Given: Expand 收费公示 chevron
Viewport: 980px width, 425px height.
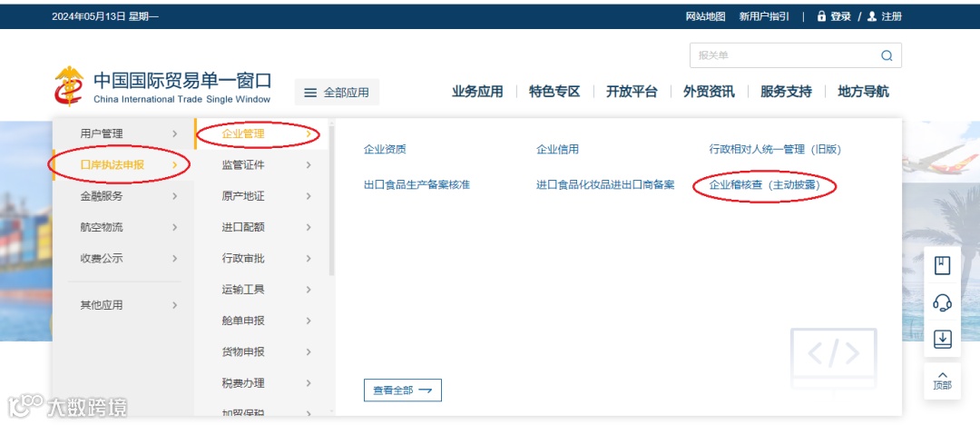Looking at the screenshot, I should [x=174, y=258].
